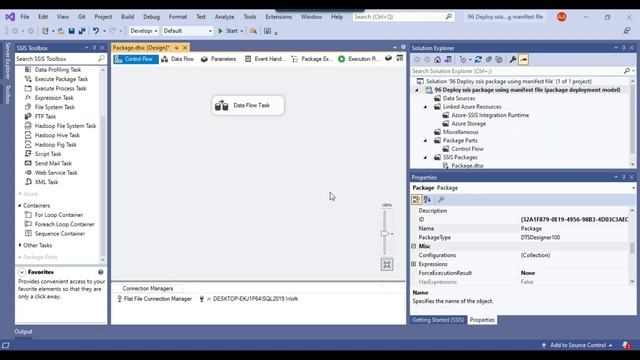This screenshot has height=360, width=640.
Task: Pin the Package.dtsx document tab
Action: point(177,48)
